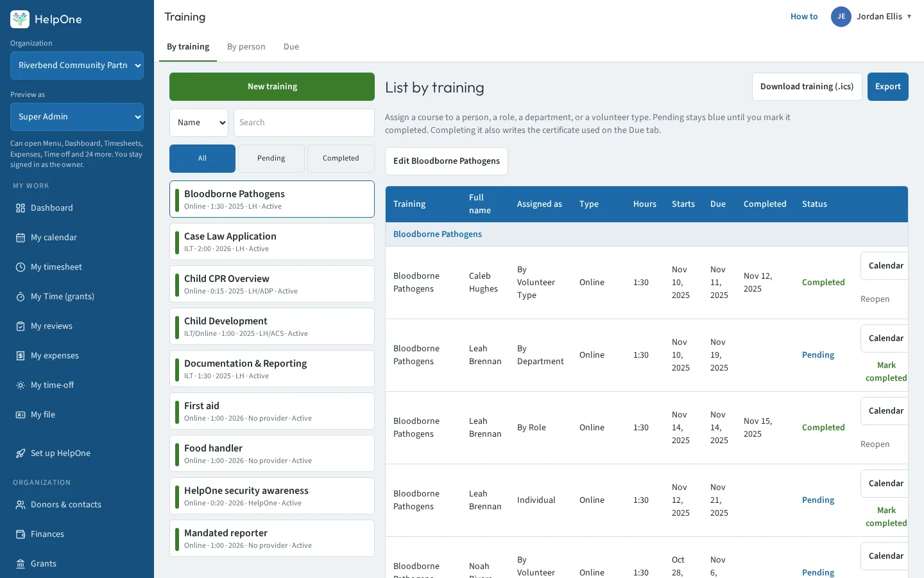Click Bloodborne Pathogens group header link

coord(438,234)
